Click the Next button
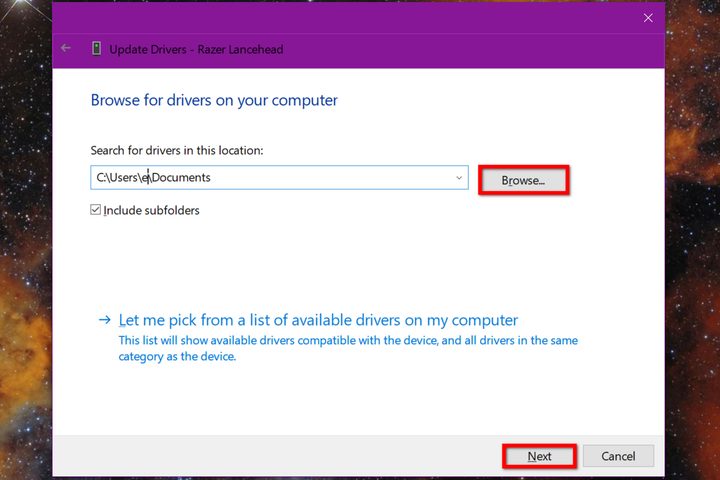The image size is (720, 480). tap(539, 456)
